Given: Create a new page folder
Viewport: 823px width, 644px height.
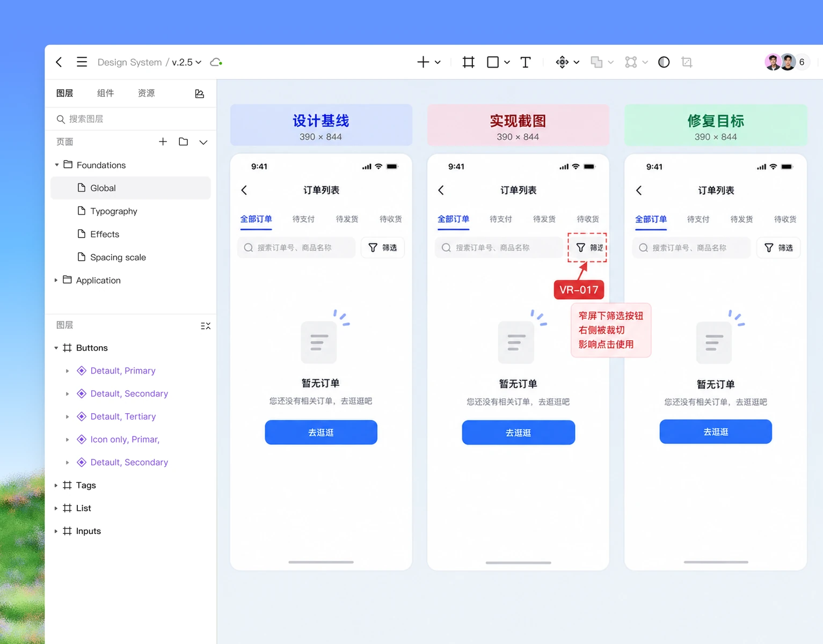Looking at the screenshot, I should tap(183, 142).
